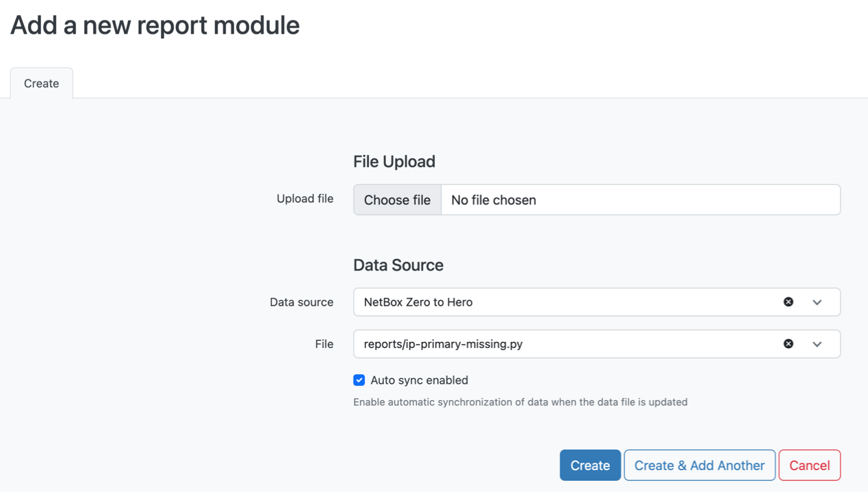Remove reports/ip-primary-missing.py from the File field
The image size is (868, 492).
[789, 343]
